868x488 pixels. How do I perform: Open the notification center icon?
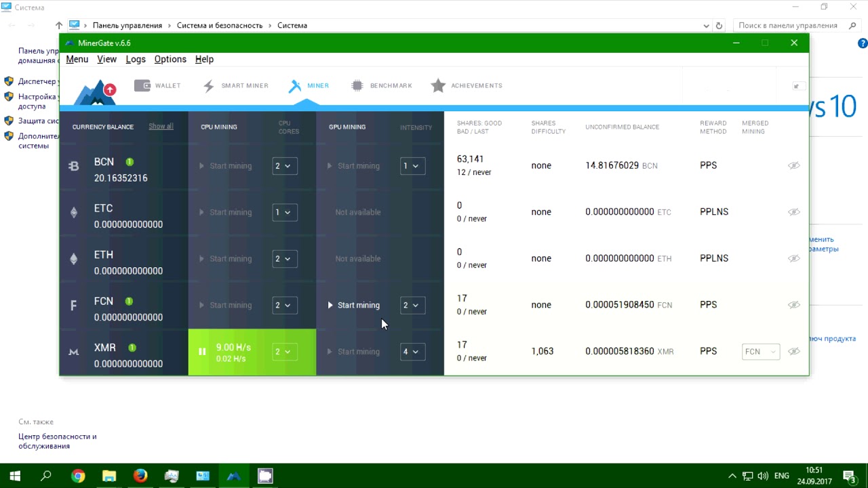tap(848, 476)
